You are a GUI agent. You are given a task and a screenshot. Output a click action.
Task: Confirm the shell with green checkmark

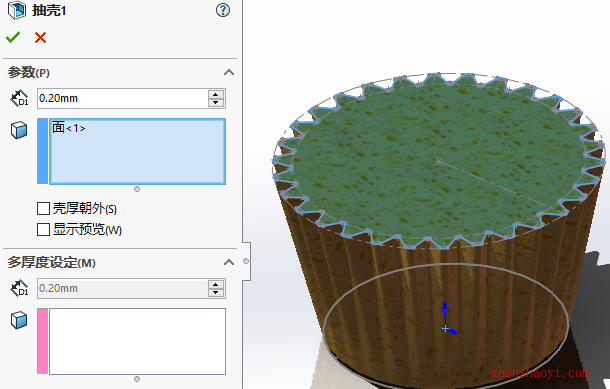13,37
